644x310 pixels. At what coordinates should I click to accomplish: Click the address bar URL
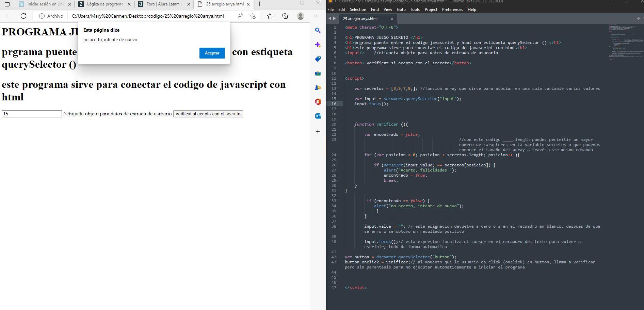tap(148, 16)
